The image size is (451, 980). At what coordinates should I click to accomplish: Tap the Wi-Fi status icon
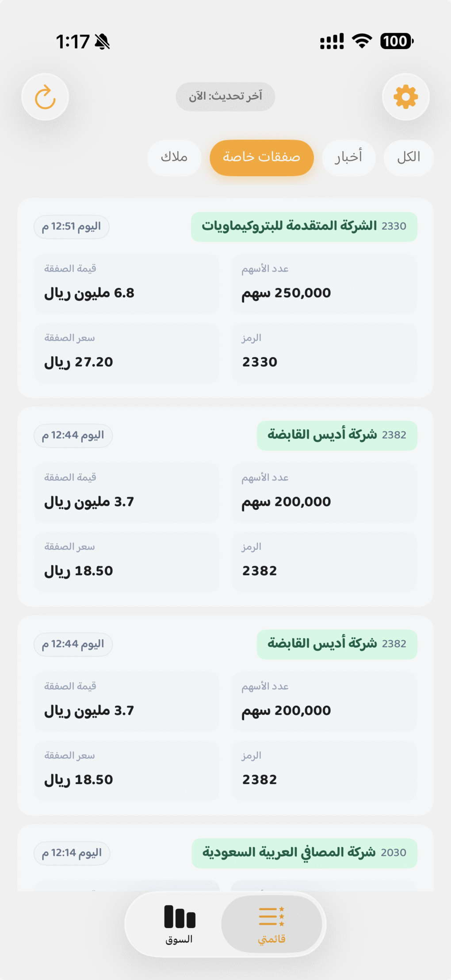click(x=362, y=41)
